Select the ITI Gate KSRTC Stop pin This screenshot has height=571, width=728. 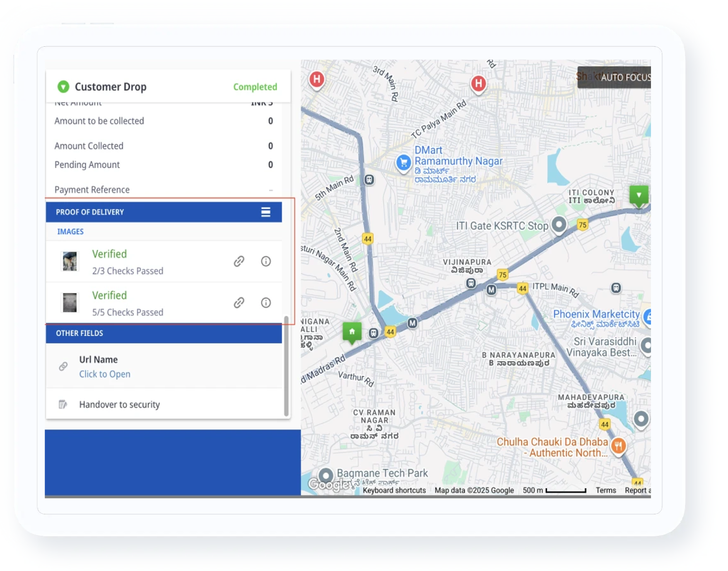pos(559,225)
